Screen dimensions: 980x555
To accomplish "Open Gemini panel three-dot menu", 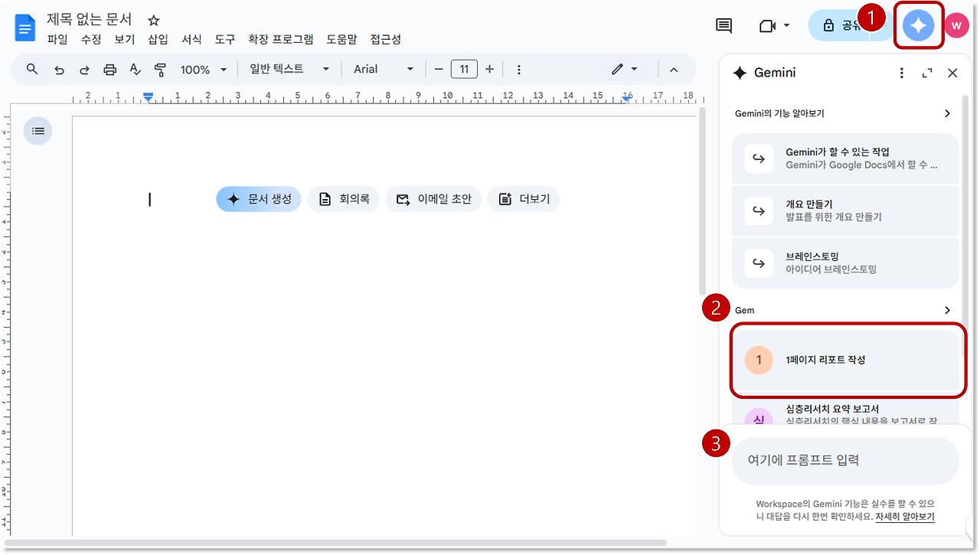I will coord(902,73).
